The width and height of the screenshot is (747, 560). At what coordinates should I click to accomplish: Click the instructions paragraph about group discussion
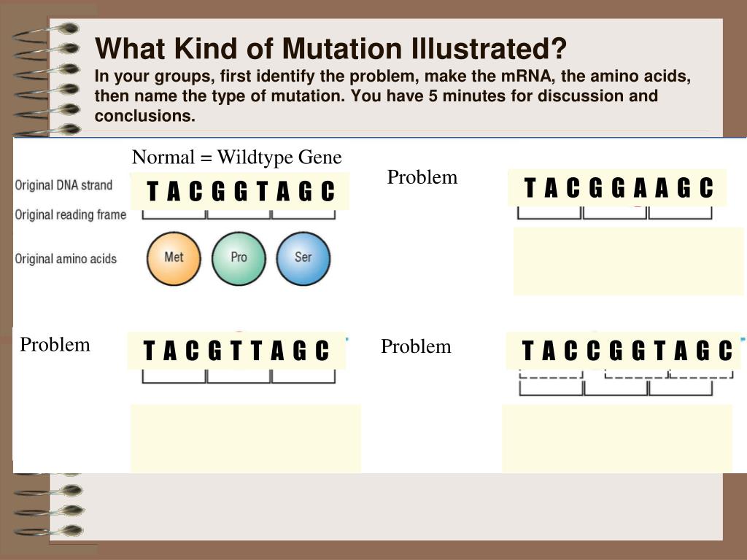(392, 96)
